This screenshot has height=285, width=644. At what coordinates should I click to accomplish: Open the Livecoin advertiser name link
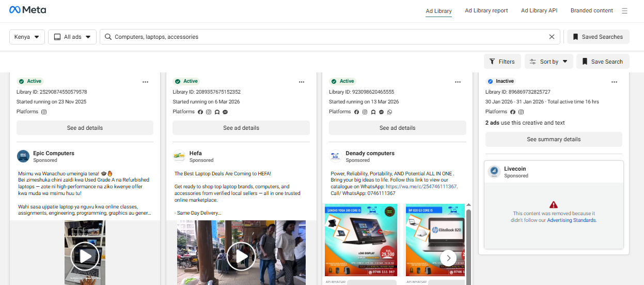pyautogui.click(x=515, y=169)
